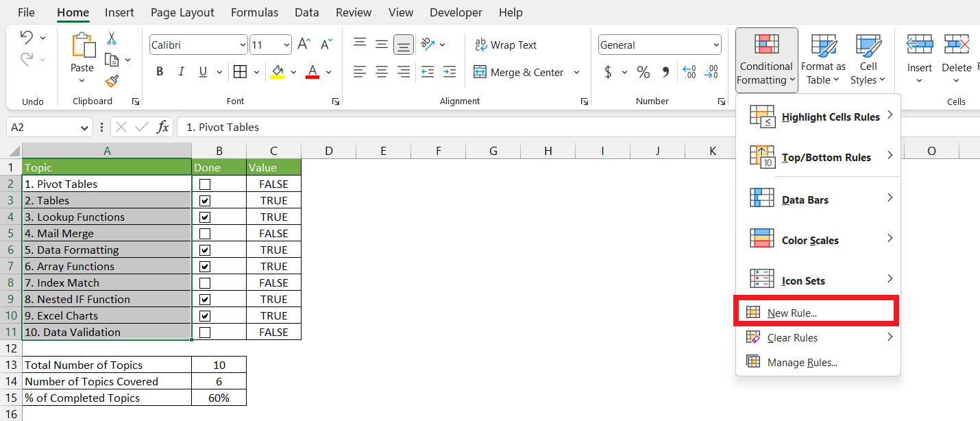This screenshot has height=421, width=980.
Task: Select column D header
Action: click(328, 150)
